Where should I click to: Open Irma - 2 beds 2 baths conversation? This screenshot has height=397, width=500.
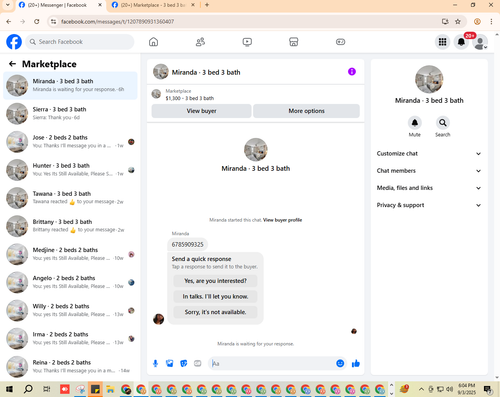[70, 338]
